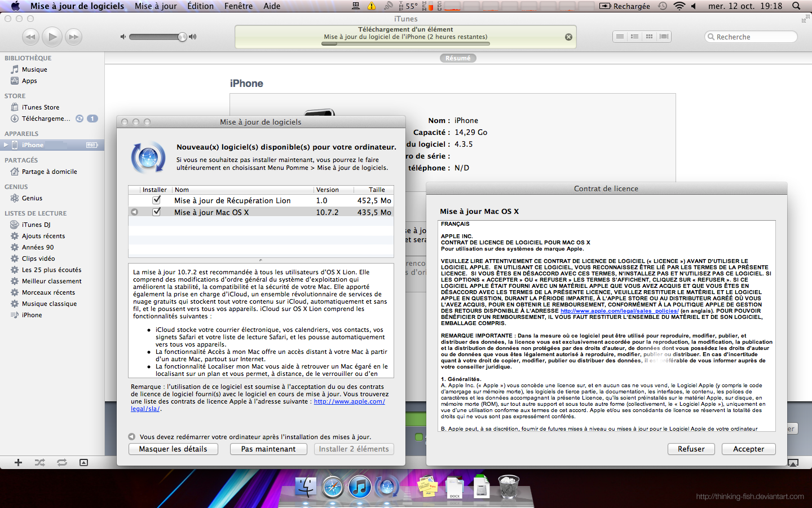Open the Musique classique playlist
This screenshot has width=812, height=508.
(x=49, y=304)
